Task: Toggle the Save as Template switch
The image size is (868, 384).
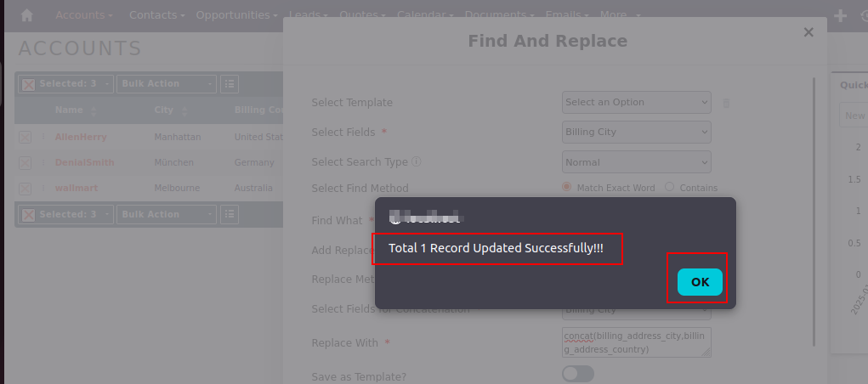Action: 578,374
